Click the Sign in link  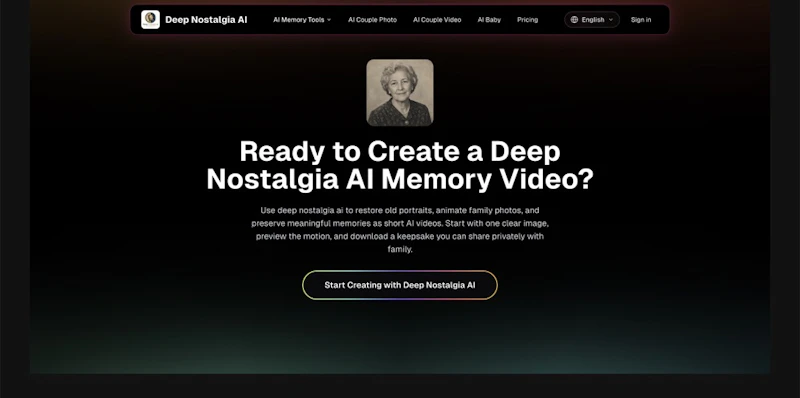click(641, 20)
